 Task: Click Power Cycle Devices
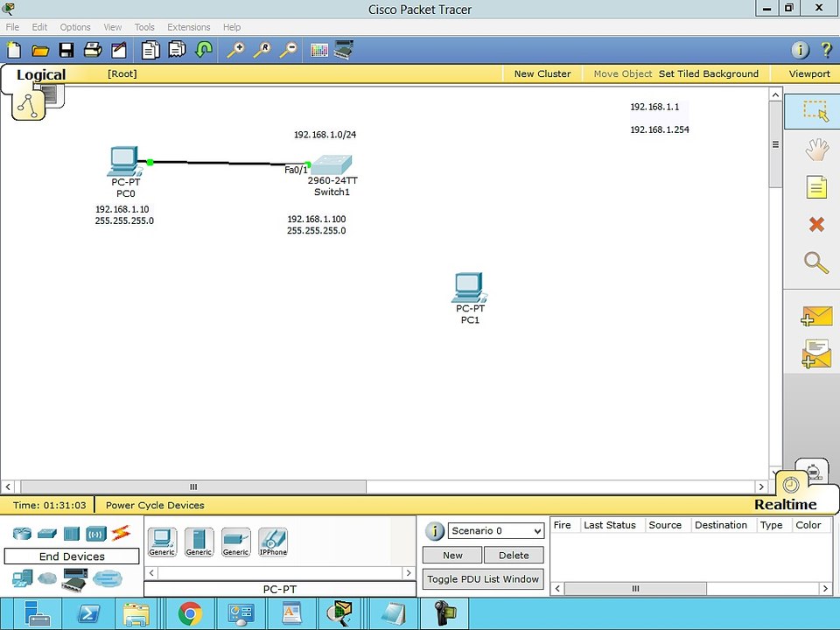[155, 505]
